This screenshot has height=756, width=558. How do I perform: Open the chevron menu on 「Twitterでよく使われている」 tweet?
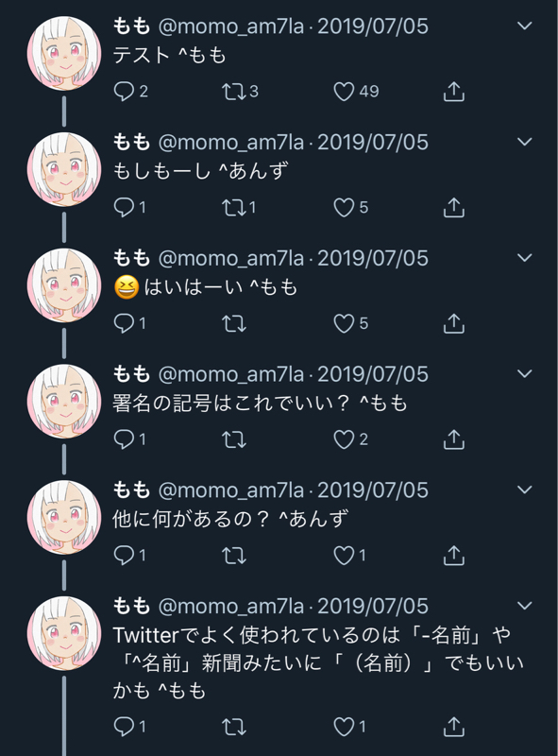coord(524,606)
